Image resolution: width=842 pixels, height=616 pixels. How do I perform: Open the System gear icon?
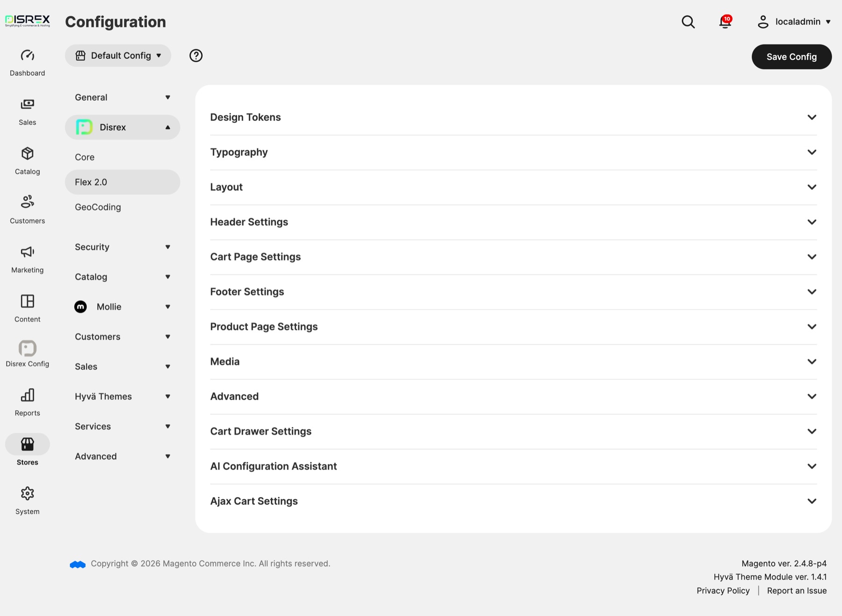[27, 493]
